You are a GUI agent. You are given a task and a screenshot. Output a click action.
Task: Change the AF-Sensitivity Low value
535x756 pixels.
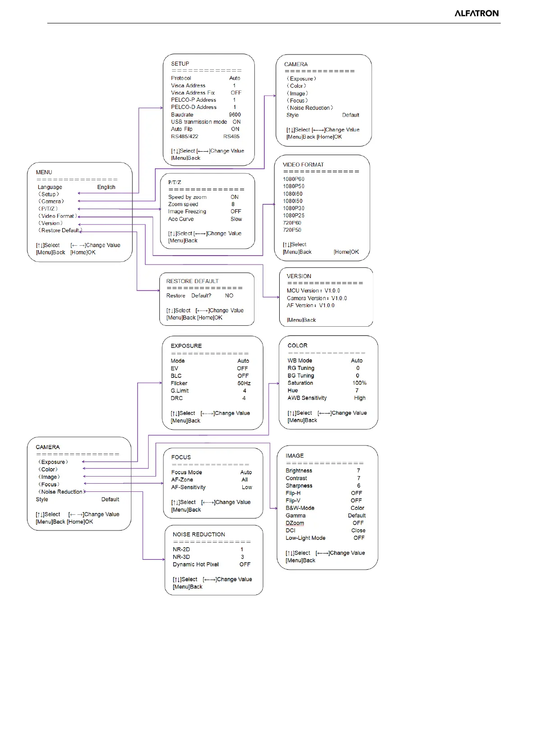tap(247, 487)
